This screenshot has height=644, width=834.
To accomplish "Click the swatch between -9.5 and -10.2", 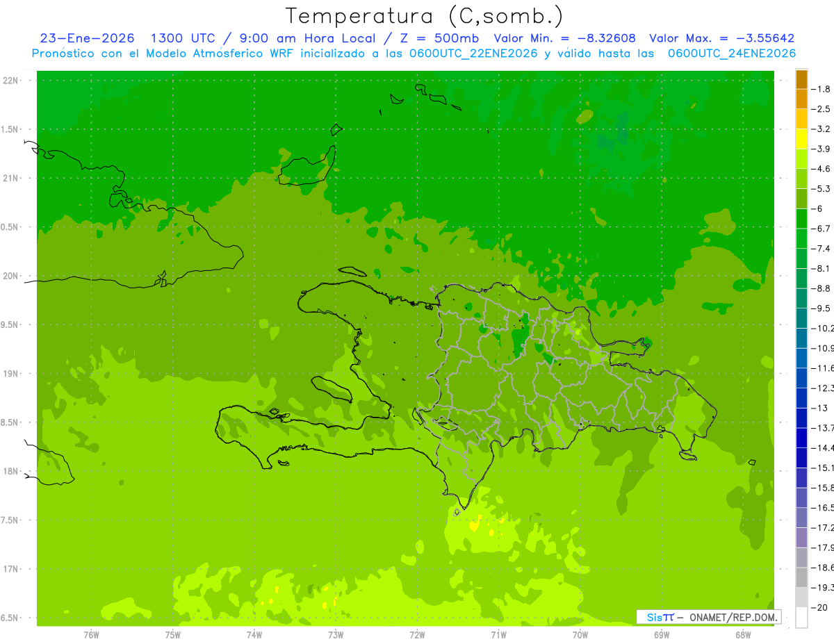I will 801,318.
